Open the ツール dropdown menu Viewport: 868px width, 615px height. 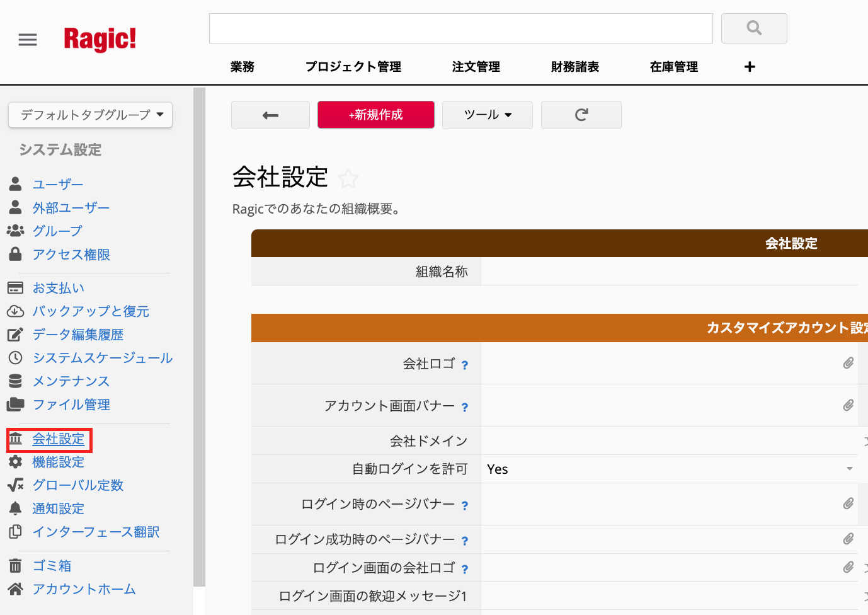(x=487, y=115)
